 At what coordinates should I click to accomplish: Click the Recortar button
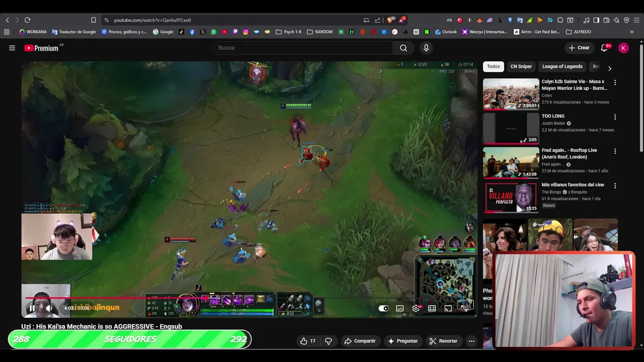tap(443, 341)
